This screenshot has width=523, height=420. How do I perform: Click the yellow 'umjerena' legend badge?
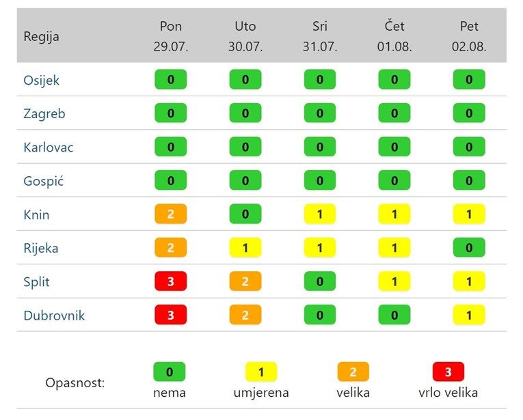point(261,372)
